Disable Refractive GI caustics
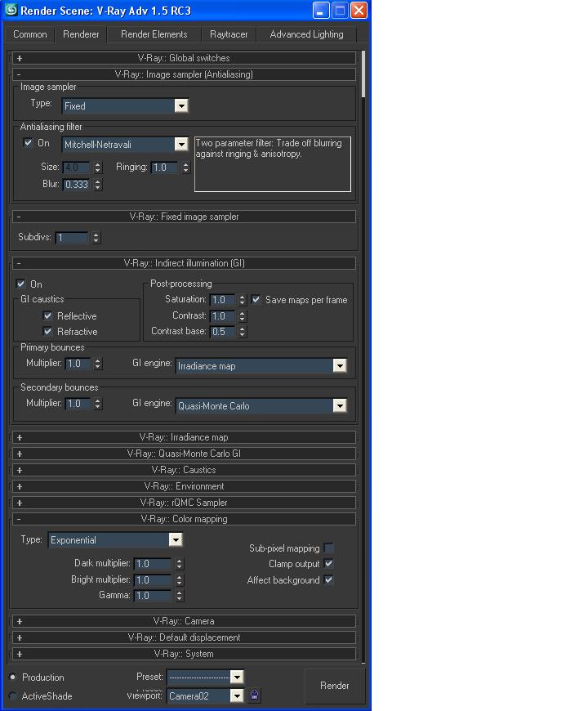Image resolution: width=588 pixels, height=711 pixels. coord(47,332)
